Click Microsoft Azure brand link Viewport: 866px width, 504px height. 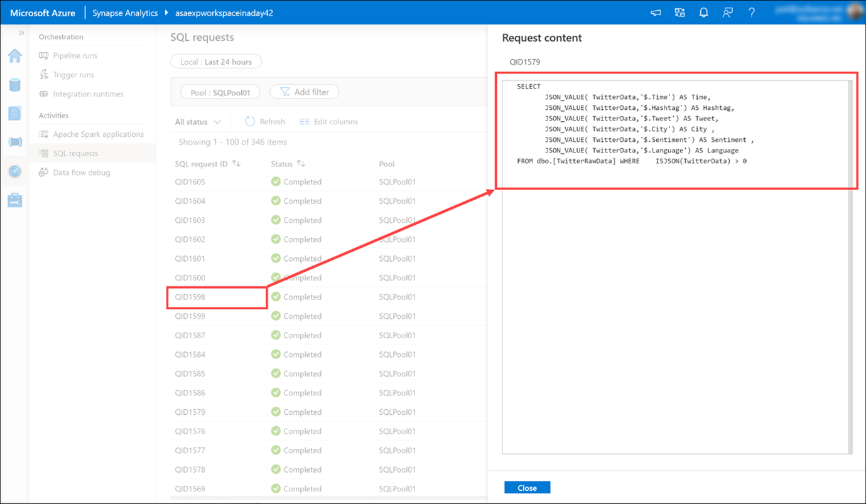point(43,13)
